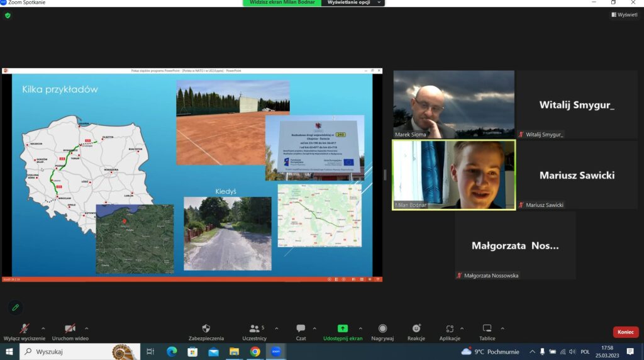Toggle camera with Uruchom wideo
644x360 pixels.
coord(70,329)
